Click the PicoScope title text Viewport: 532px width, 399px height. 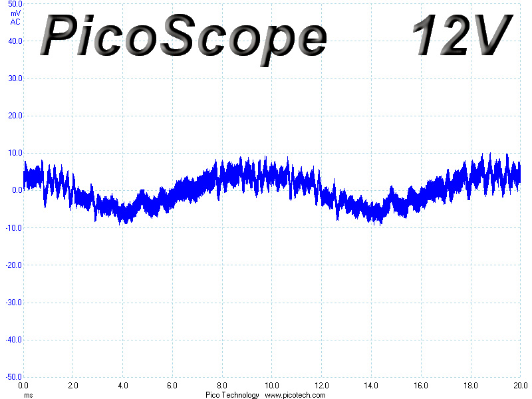coord(184,39)
